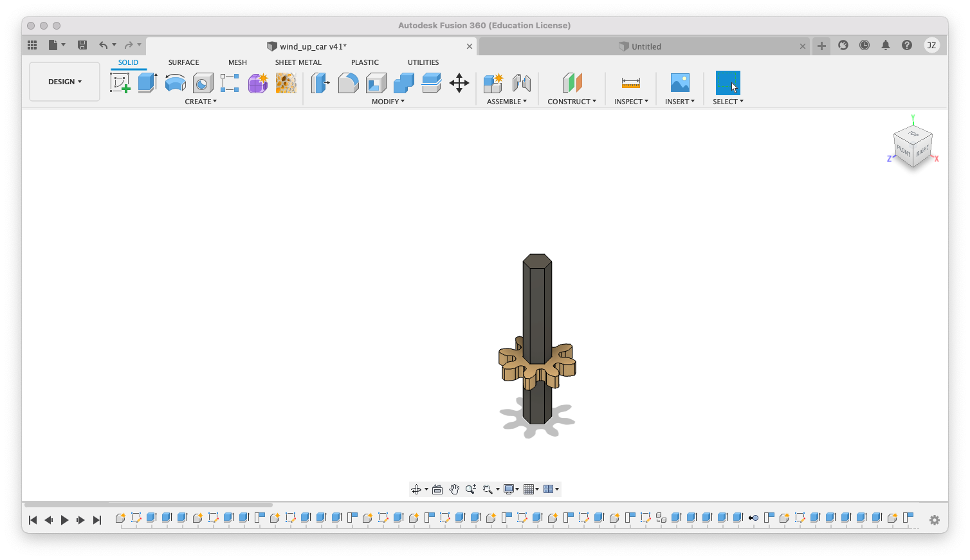This screenshot has width=970, height=560.
Task: Activate the Pan hand tool
Action: point(454,489)
